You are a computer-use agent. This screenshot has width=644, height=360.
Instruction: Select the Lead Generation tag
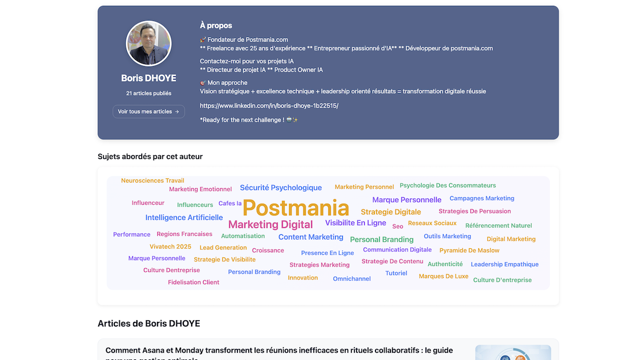point(223,247)
